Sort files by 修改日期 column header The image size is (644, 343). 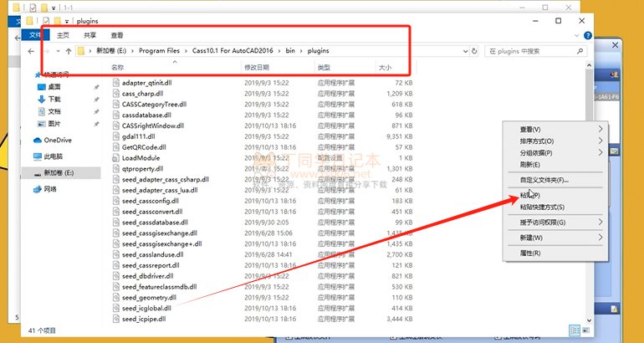tap(257, 68)
